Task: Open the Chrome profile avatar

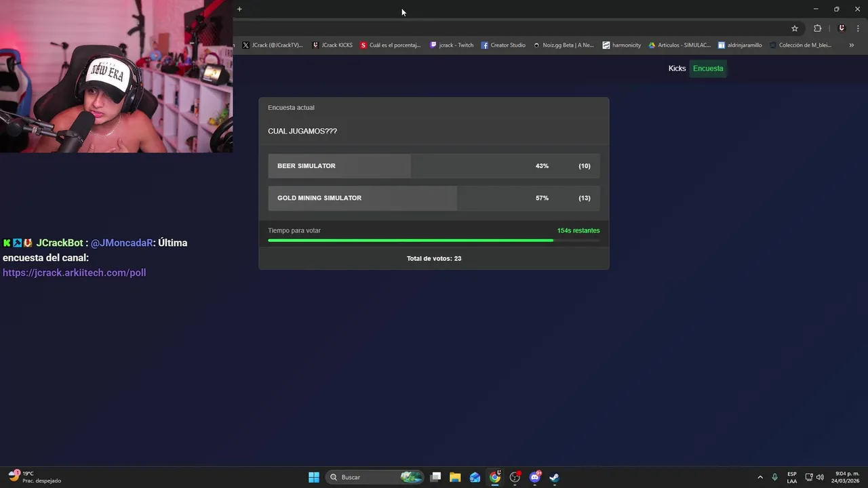Action: (x=842, y=28)
